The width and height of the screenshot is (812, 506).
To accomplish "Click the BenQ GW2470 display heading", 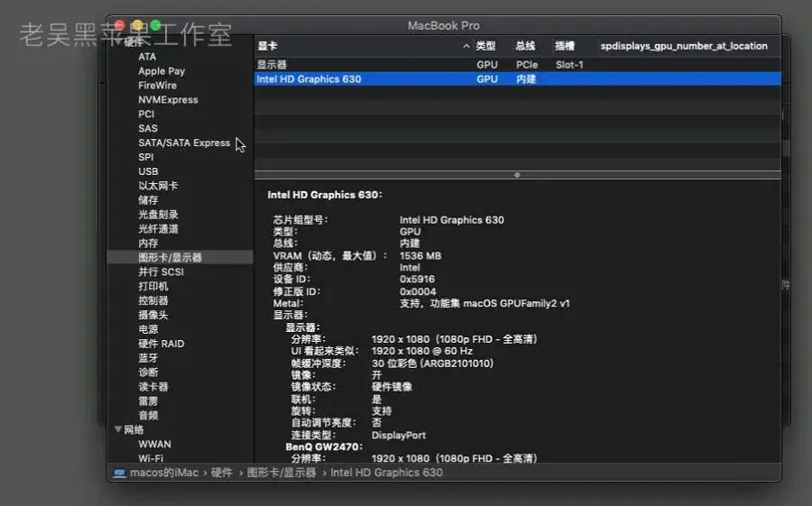I will coord(324,446).
